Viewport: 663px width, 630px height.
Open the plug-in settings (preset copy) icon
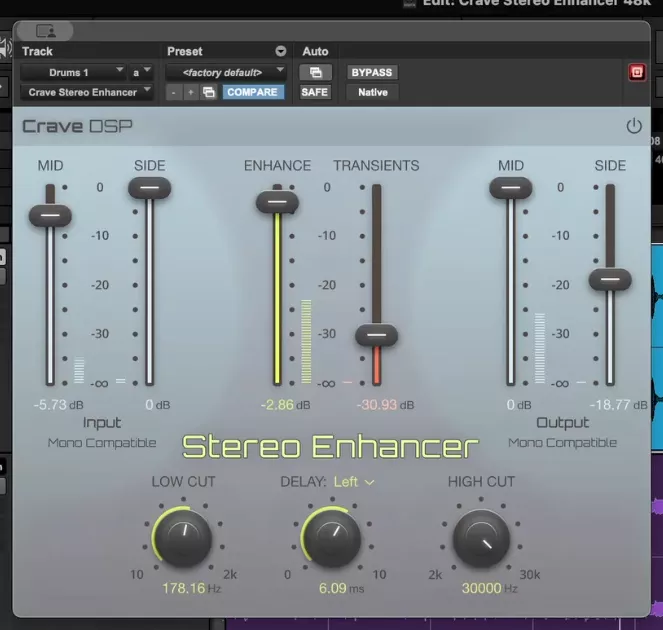point(209,92)
